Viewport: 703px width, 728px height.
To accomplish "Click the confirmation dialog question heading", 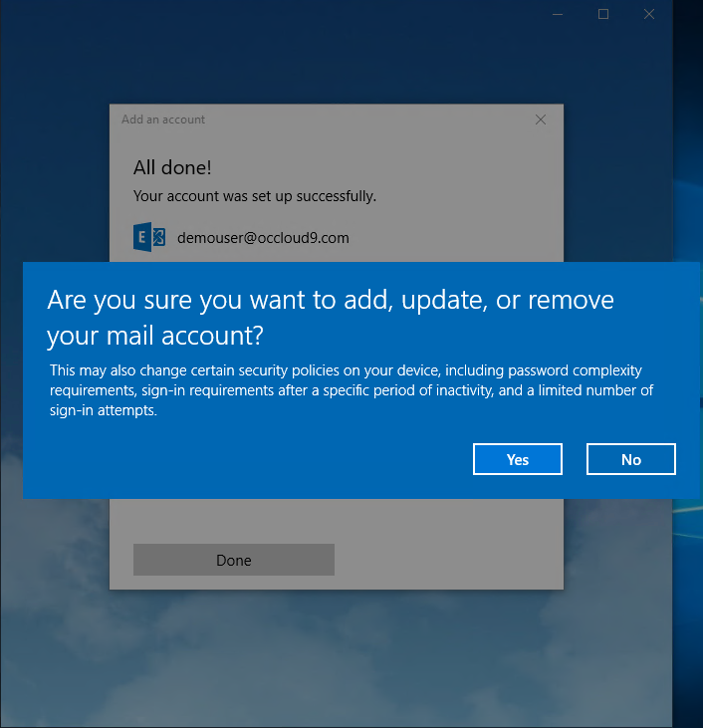I will (331, 317).
